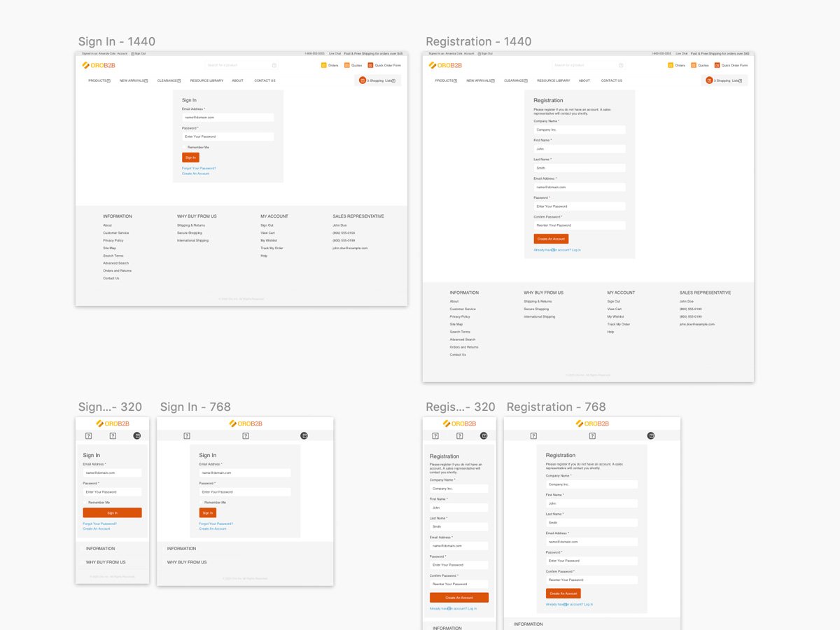Image resolution: width=840 pixels, height=630 pixels.
Task: Click OROB2B logo in Registration 1440 artboard
Action: (445, 65)
